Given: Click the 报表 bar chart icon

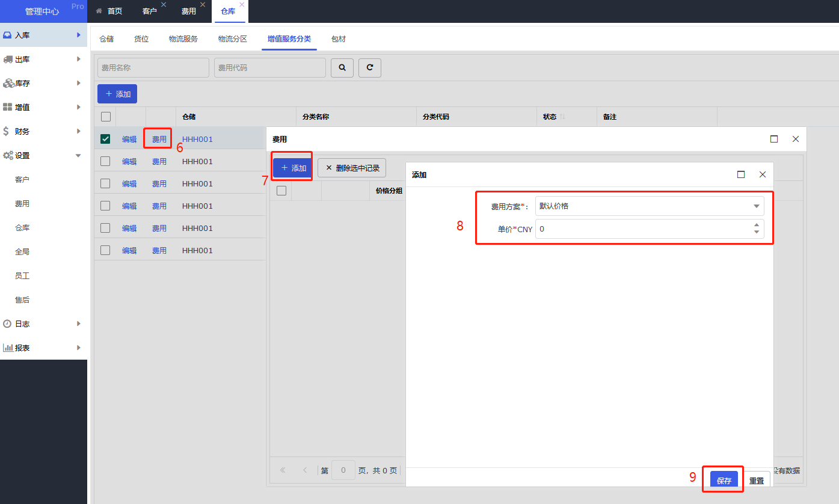Looking at the screenshot, I should coord(8,348).
